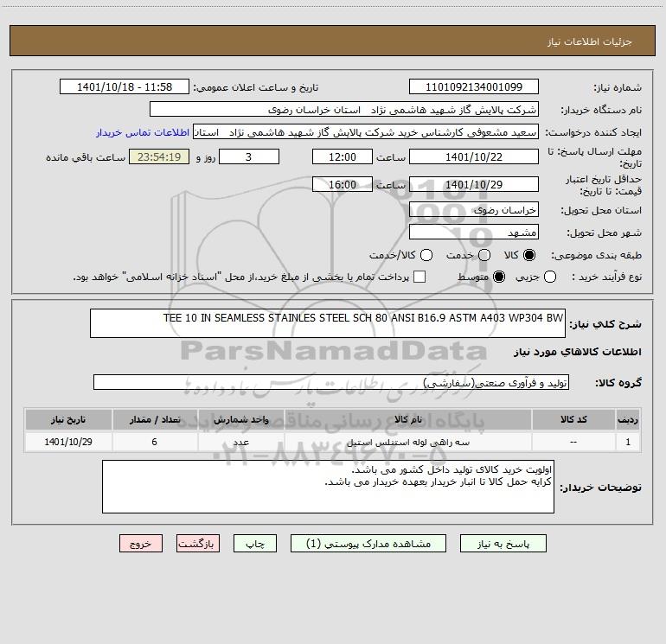The image size is (666, 644).
Task: Click the goods group field تولید و فرآوری صنعتی
Action: tap(331, 382)
